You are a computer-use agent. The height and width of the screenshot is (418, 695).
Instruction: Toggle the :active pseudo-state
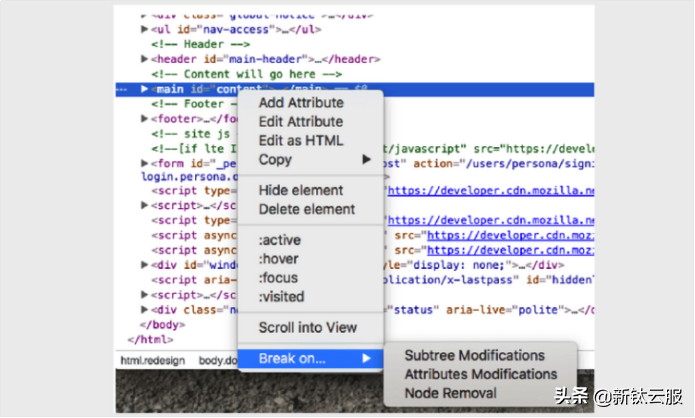pyautogui.click(x=280, y=240)
